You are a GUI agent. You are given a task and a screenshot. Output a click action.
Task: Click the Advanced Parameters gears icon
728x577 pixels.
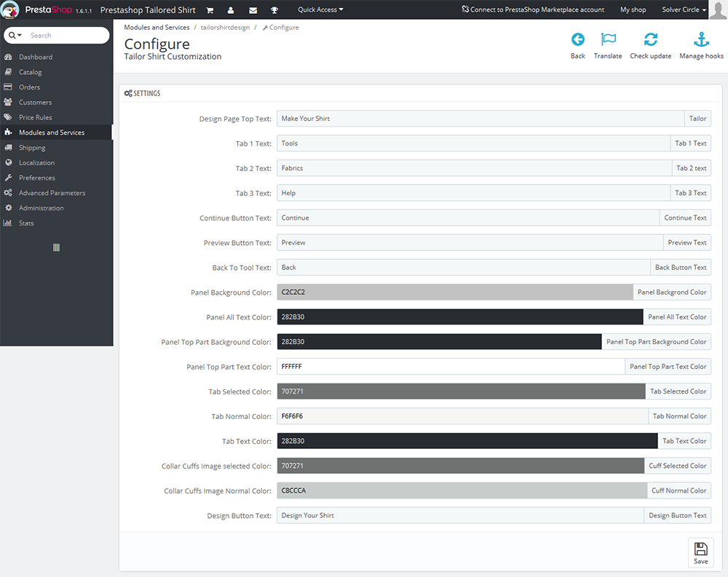click(8, 193)
